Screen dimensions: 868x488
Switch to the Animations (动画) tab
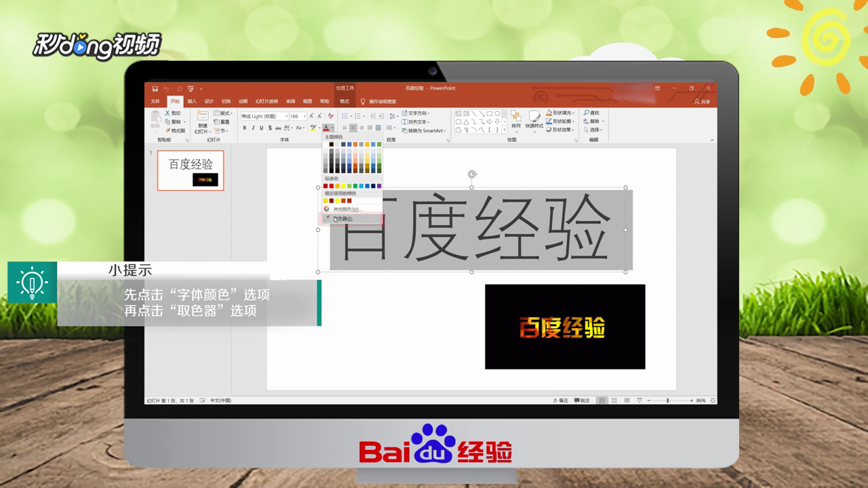click(x=243, y=101)
